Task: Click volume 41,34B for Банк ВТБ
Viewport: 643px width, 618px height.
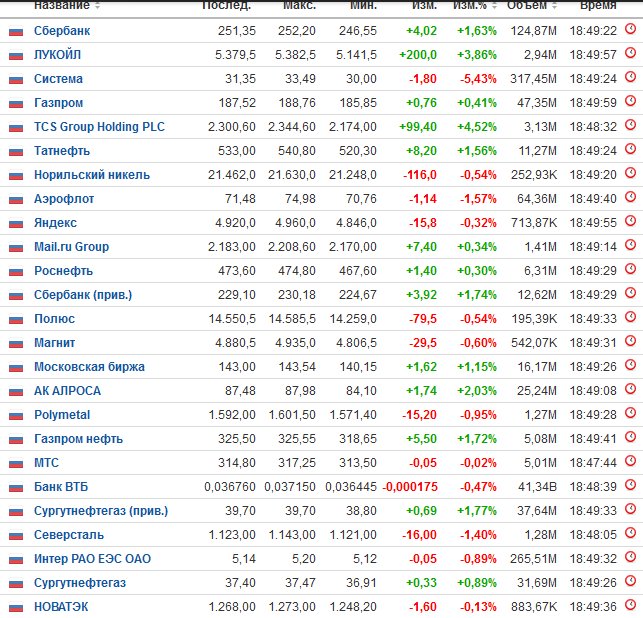Action: click(537, 486)
